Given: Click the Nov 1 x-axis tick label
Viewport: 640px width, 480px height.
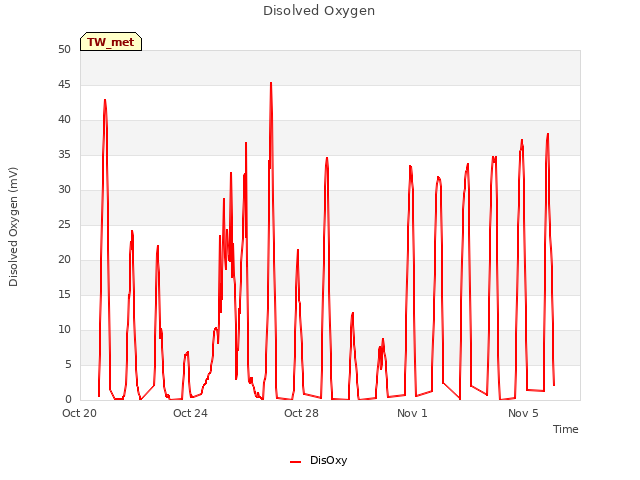Looking at the screenshot, I should click(412, 413).
